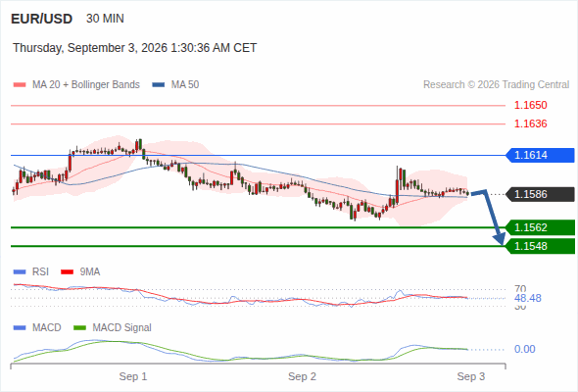Click the RSI legend label

40,271
